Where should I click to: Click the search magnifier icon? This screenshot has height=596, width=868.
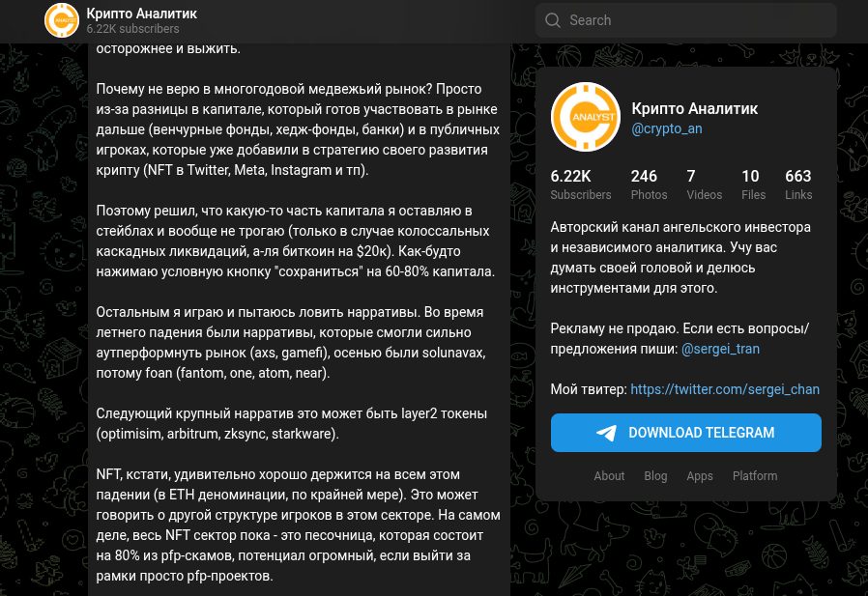(553, 20)
